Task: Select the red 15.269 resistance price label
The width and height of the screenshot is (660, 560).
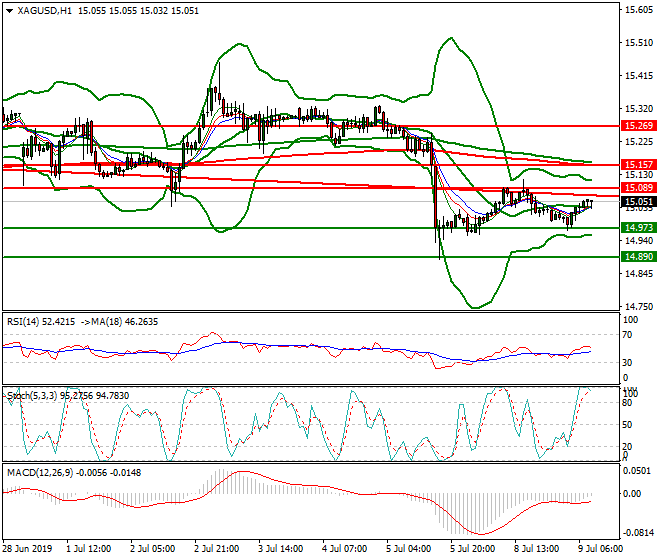Action: tap(638, 125)
